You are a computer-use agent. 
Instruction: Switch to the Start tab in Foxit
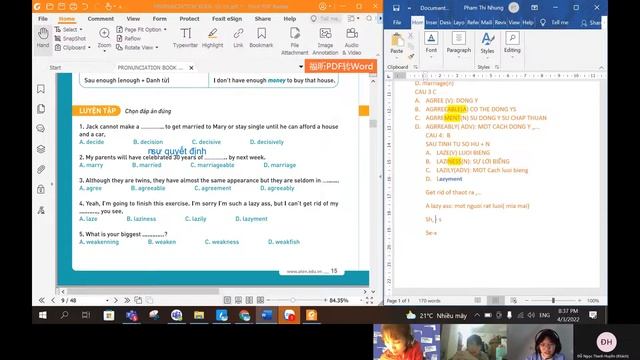coord(55,67)
